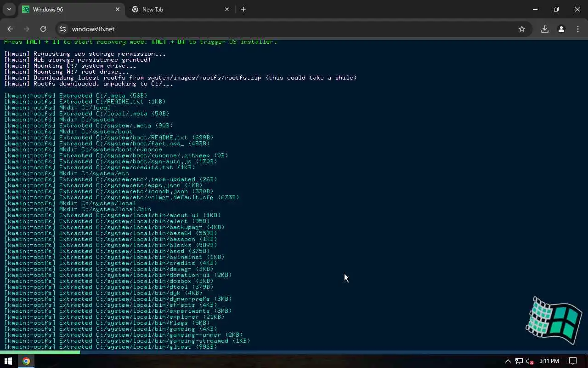Click 'Extracted C:/system/local/bin/explorer (21KB)' line
Image resolution: width=588 pixels, height=368 pixels.
pos(114,317)
